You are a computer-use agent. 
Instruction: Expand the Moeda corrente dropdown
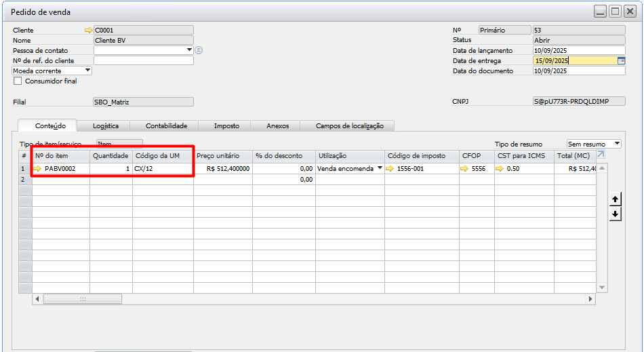[87, 71]
